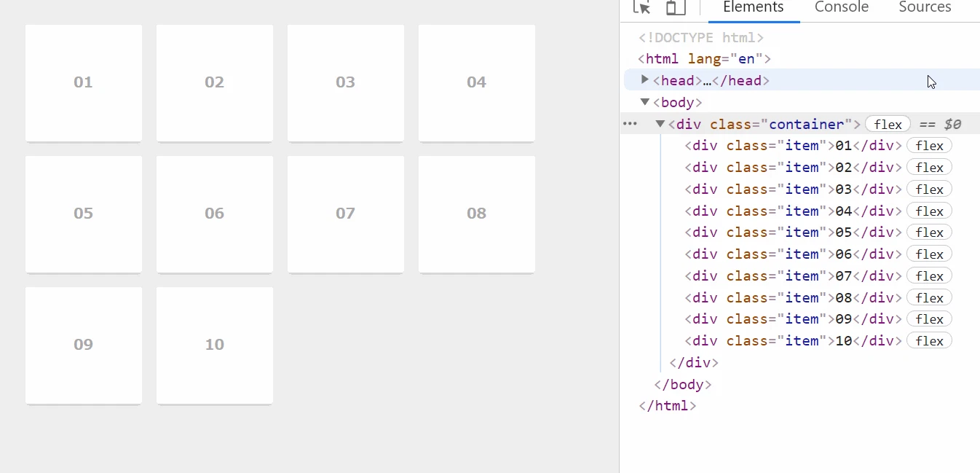
Task: Select the div item 10 DOM row
Action: [794, 341]
